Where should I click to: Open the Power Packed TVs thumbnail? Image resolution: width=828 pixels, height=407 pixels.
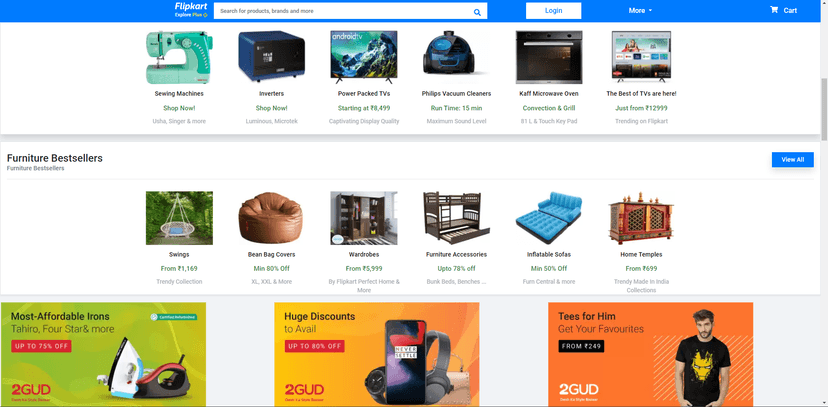click(364, 57)
